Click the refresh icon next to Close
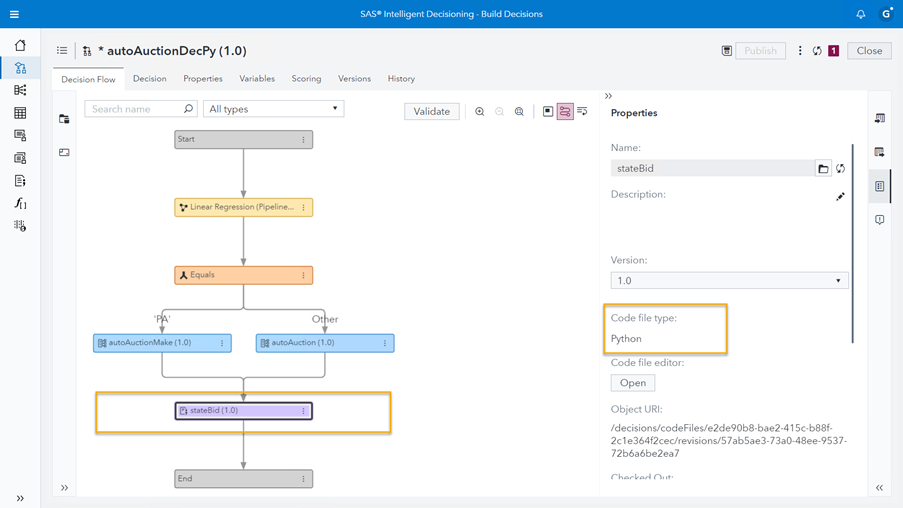Viewport: 903px width, 508px height. 817,51
